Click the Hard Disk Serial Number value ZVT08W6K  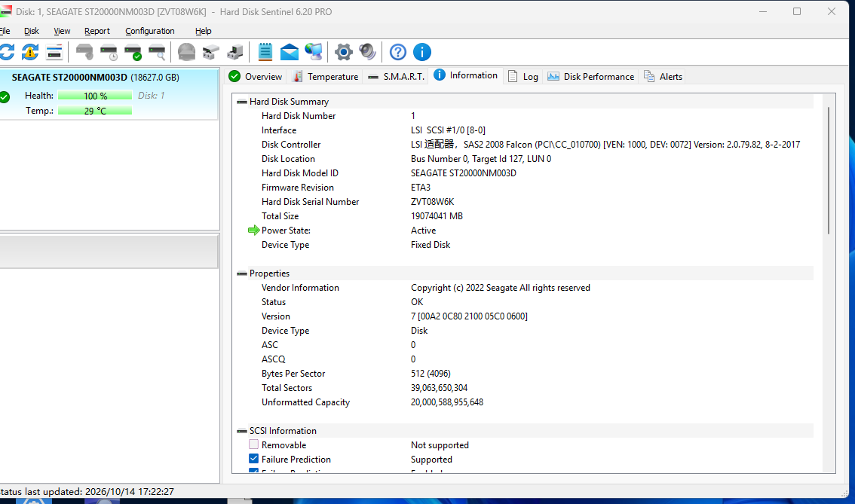tap(433, 202)
